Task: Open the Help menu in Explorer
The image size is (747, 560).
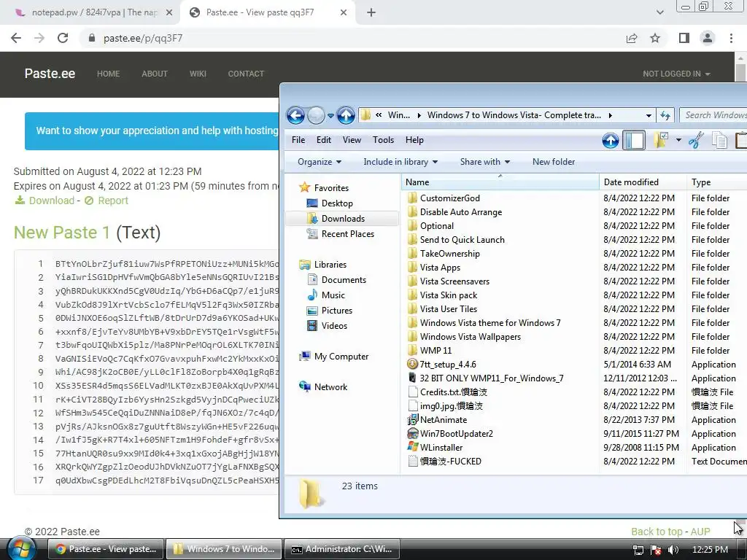Action: 414,140
